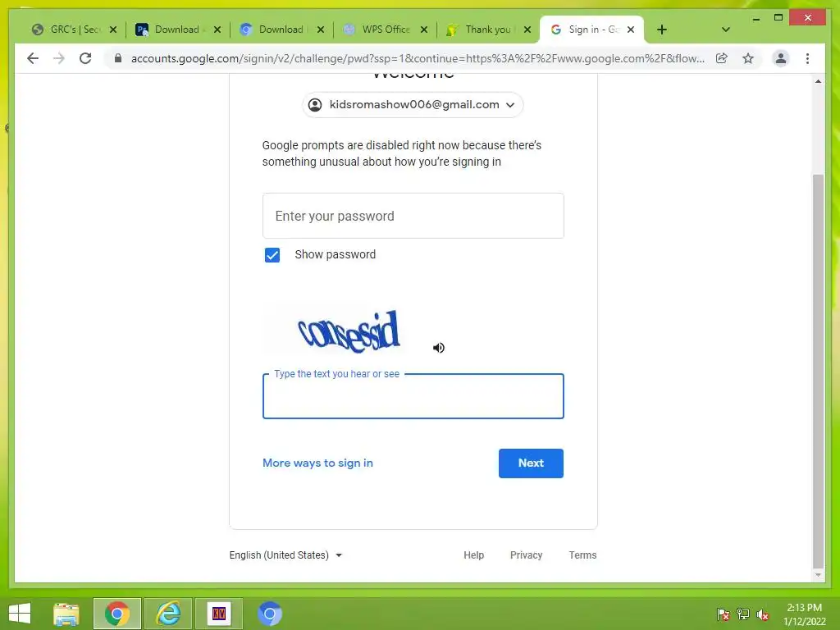The image size is (840, 630).
Task: Play the audio captcha speaker icon
Action: coord(438,348)
